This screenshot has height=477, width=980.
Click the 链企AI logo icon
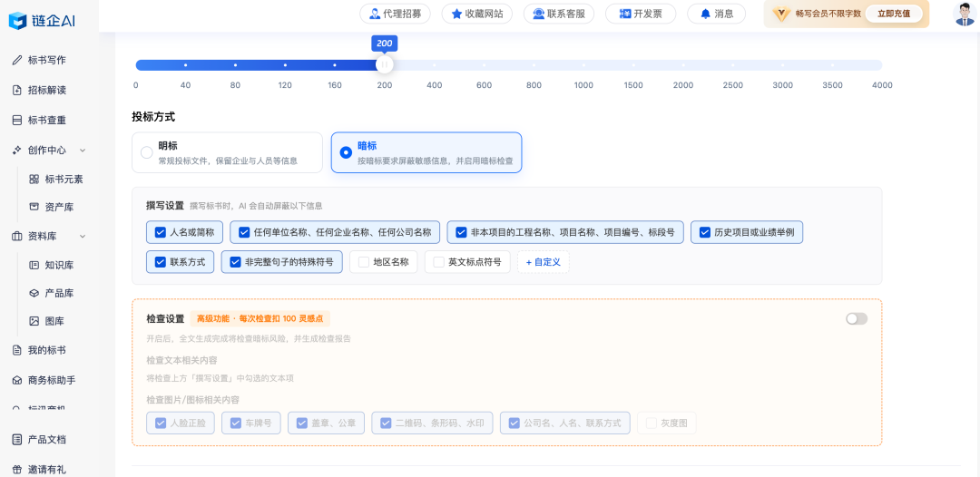pyautogui.click(x=17, y=20)
